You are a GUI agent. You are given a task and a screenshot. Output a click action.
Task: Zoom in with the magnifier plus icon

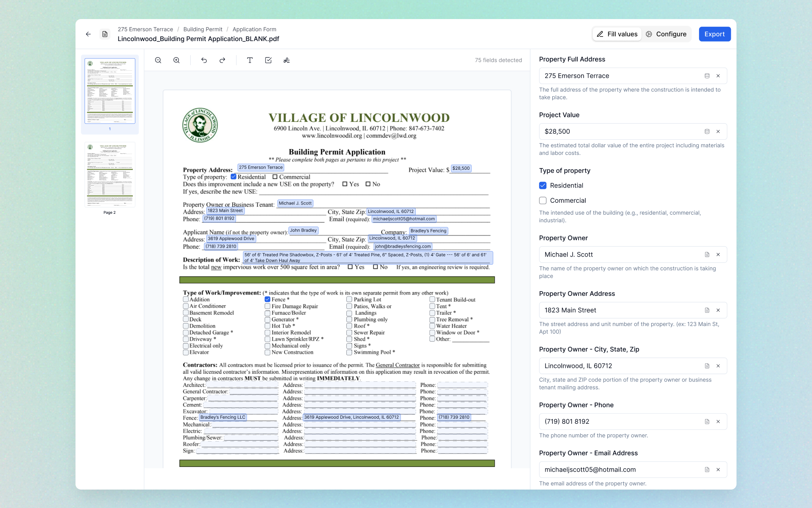(x=176, y=60)
